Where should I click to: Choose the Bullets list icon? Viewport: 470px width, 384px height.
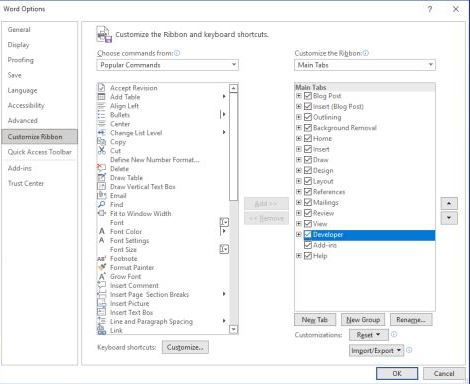point(101,115)
